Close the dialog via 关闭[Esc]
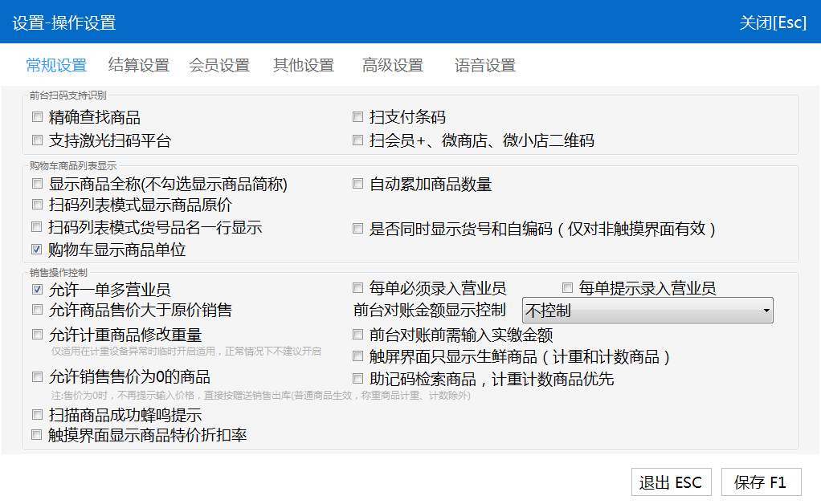 click(x=772, y=22)
